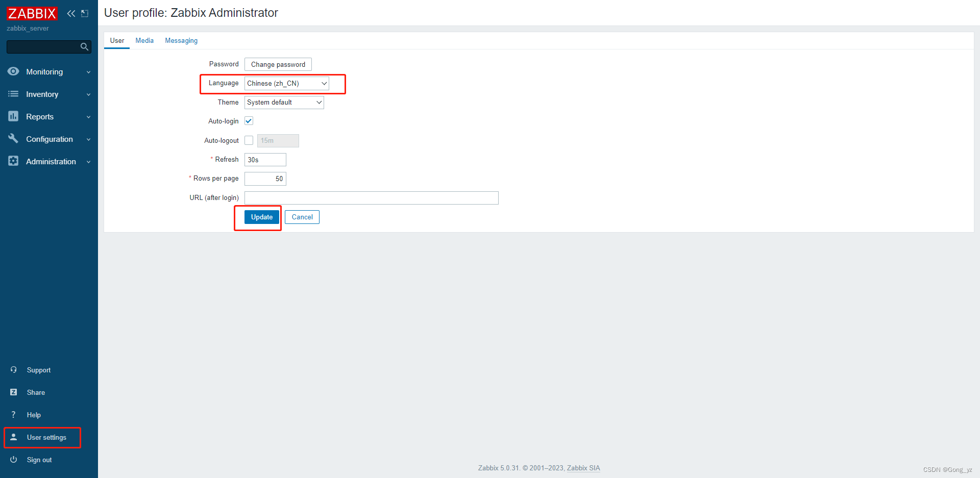Open the Zabbix SIA footer link
The height and width of the screenshot is (478, 980).
coord(583,468)
